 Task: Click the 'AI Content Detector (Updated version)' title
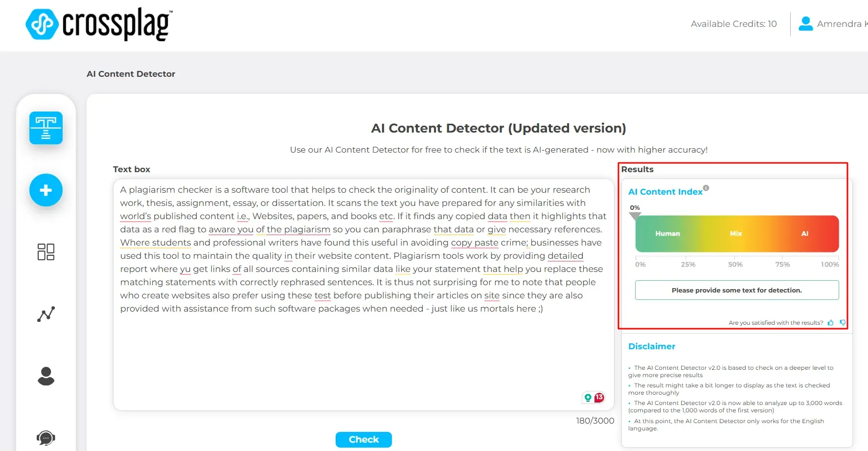(x=499, y=128)
